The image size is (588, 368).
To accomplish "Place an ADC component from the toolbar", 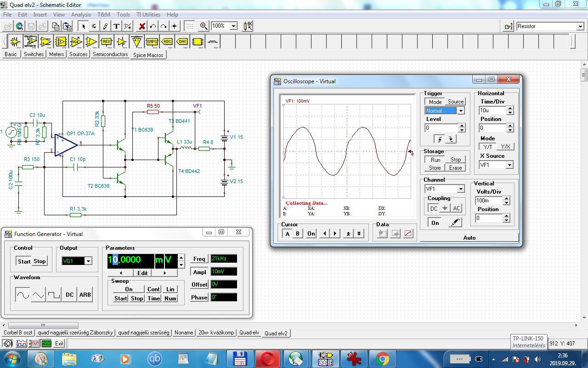I will (167, 42).
